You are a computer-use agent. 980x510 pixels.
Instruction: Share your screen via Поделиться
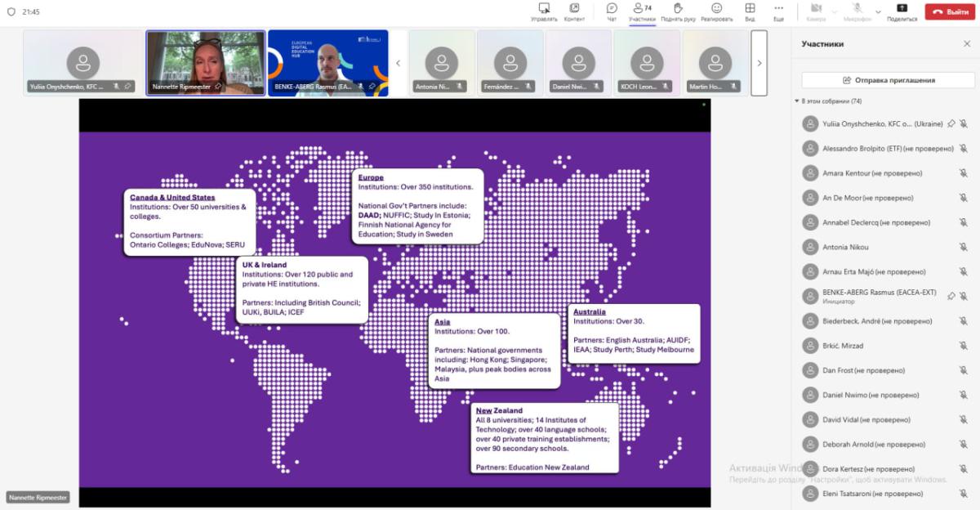(x=902, y=11)
